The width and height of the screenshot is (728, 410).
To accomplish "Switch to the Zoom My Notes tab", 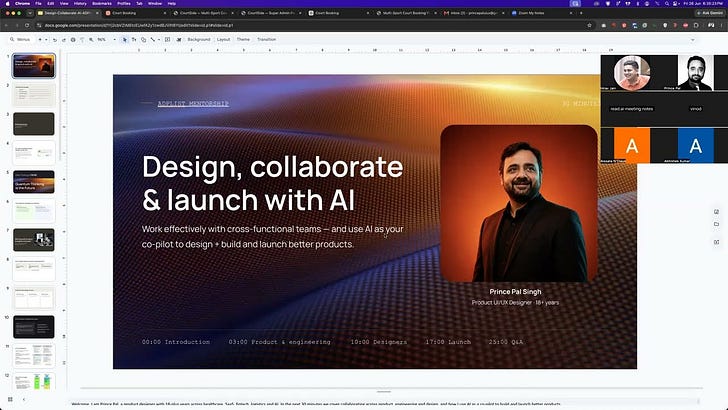I will tap(541, 13).
